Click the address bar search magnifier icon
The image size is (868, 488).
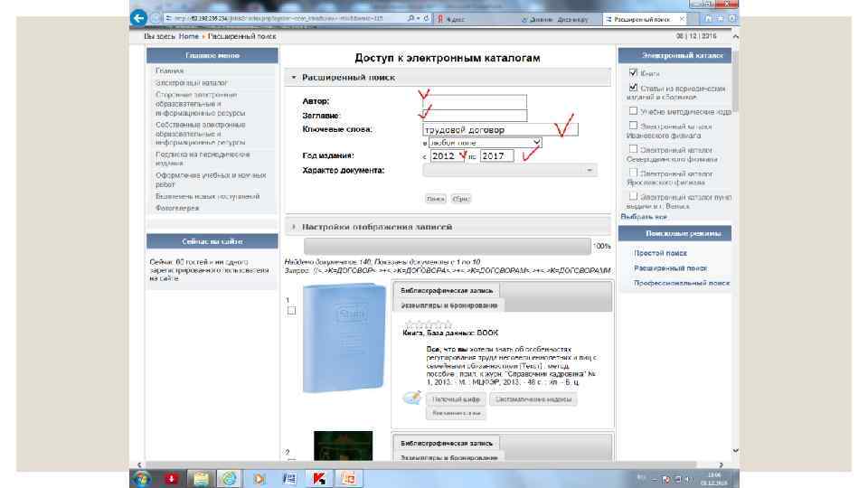(410, 18)
